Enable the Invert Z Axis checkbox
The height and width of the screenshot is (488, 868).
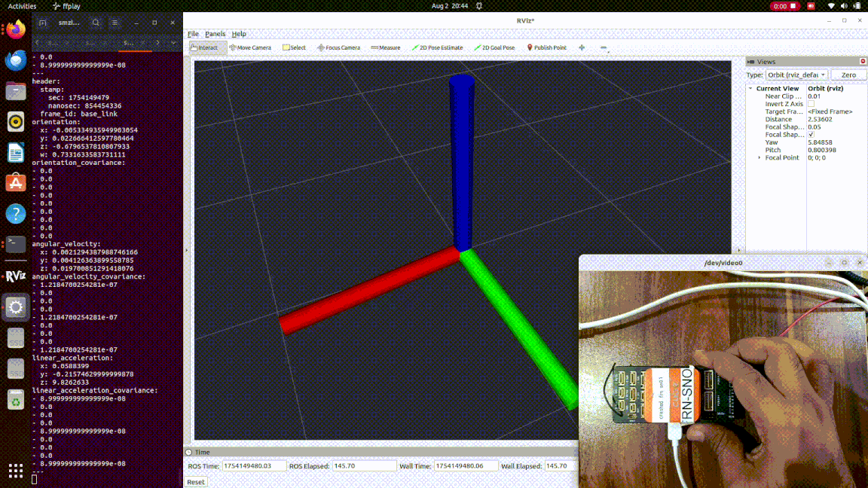coord(811,103)
